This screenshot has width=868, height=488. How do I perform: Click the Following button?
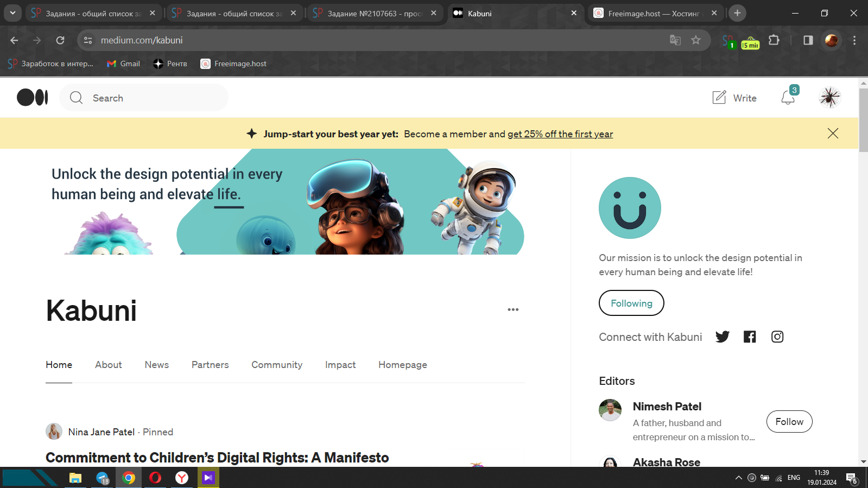(x=631, y=303)
